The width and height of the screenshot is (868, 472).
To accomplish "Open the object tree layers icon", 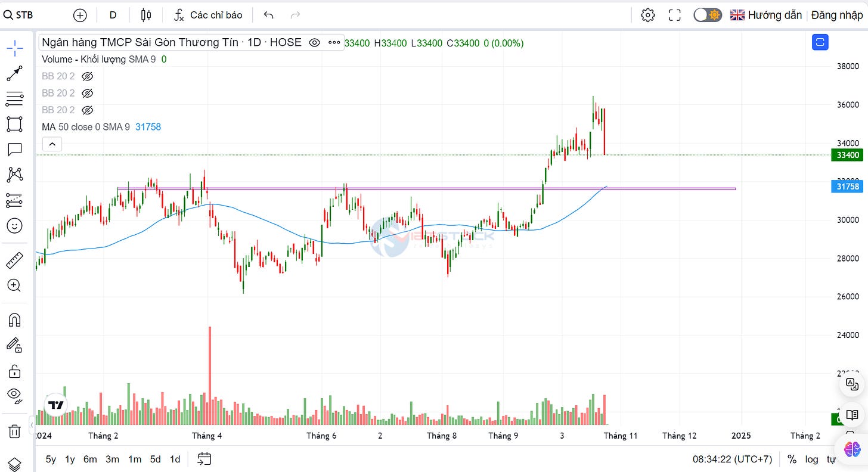I will point(15,464).
